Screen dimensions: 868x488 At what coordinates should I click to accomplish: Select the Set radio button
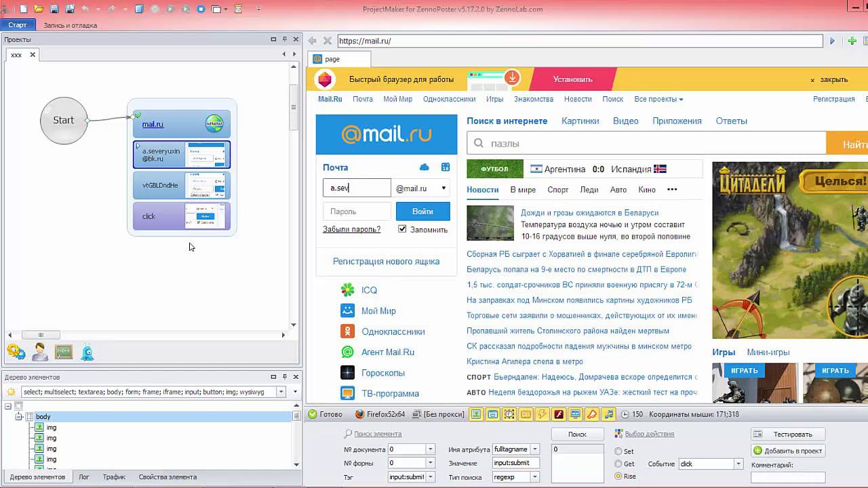tap(618, 451)
